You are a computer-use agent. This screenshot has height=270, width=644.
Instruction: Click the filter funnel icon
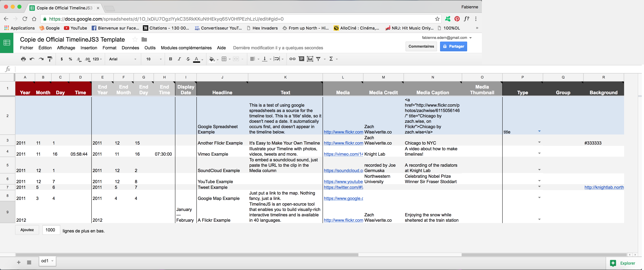pos(318,59)
